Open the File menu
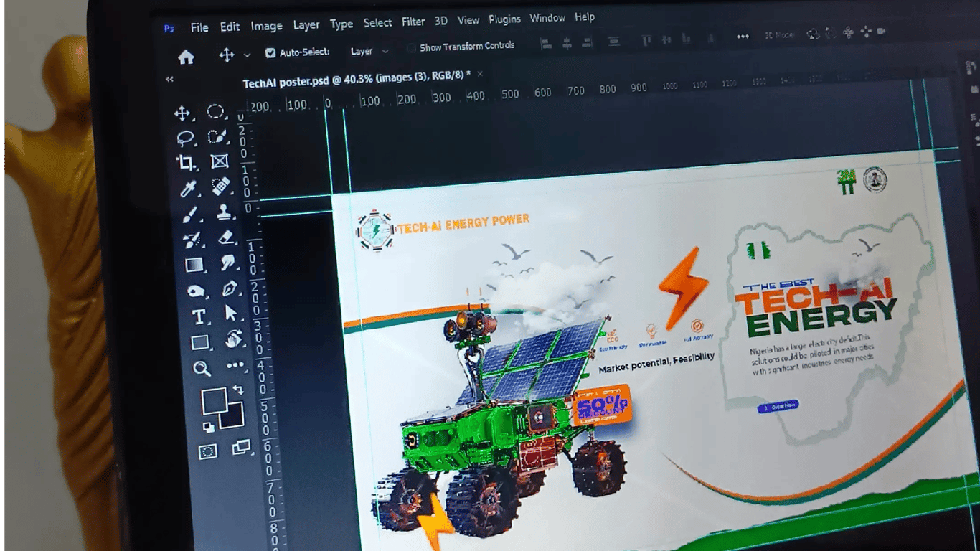 (x=199, y=27)
